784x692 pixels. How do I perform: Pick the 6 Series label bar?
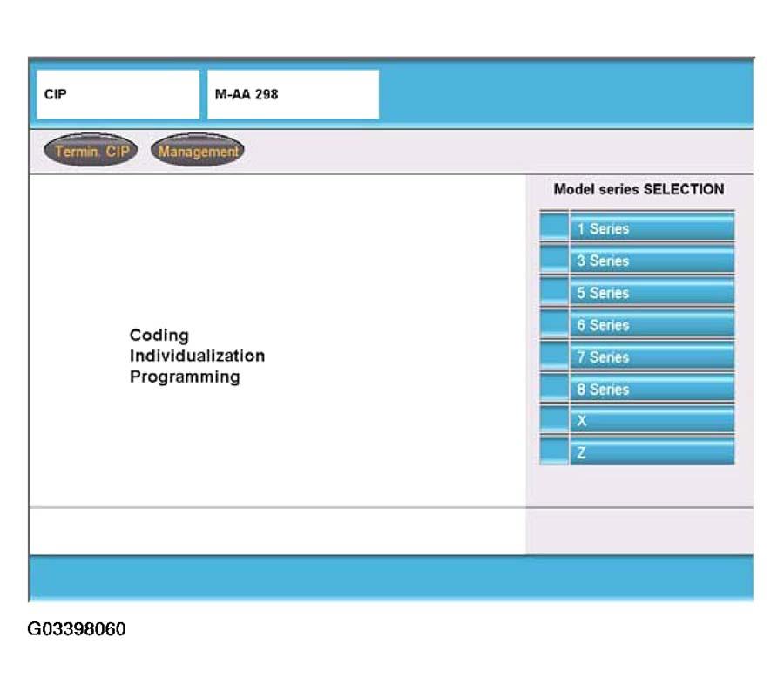click(x=652, y=325)
